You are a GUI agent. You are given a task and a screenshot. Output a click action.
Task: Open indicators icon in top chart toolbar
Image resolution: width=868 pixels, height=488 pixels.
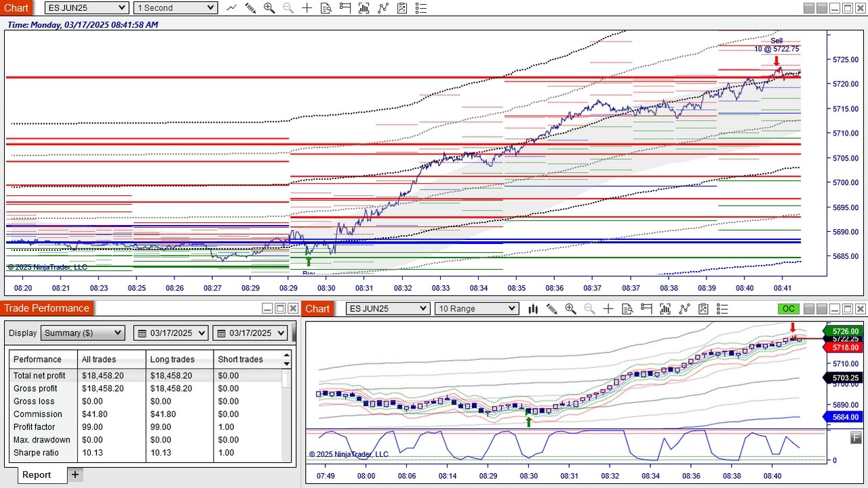[383, 7]
